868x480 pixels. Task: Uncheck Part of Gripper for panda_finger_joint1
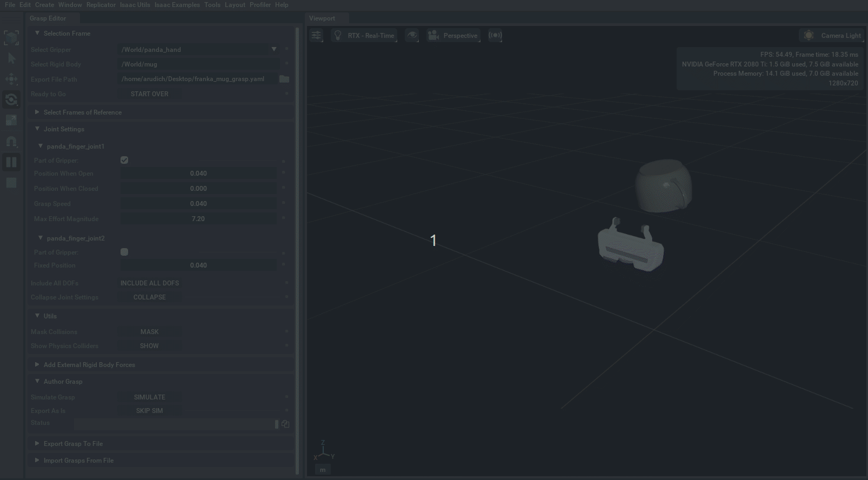(x=124, y=160)
